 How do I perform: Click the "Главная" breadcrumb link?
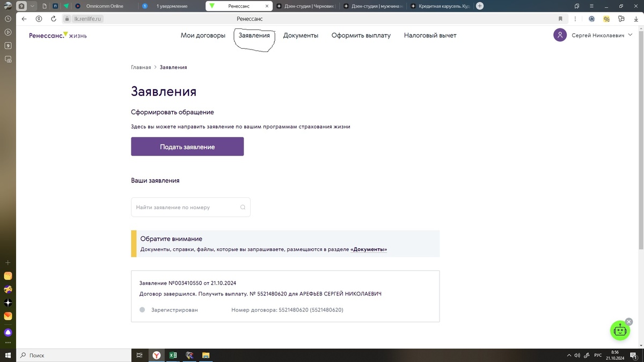point(141,67)
